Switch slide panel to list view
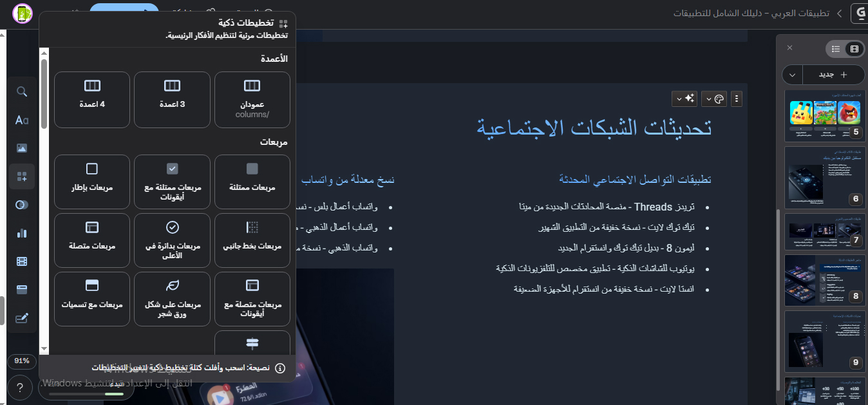Screen dimensions: 868x405 pyautogui.click(x=836, y=48)
